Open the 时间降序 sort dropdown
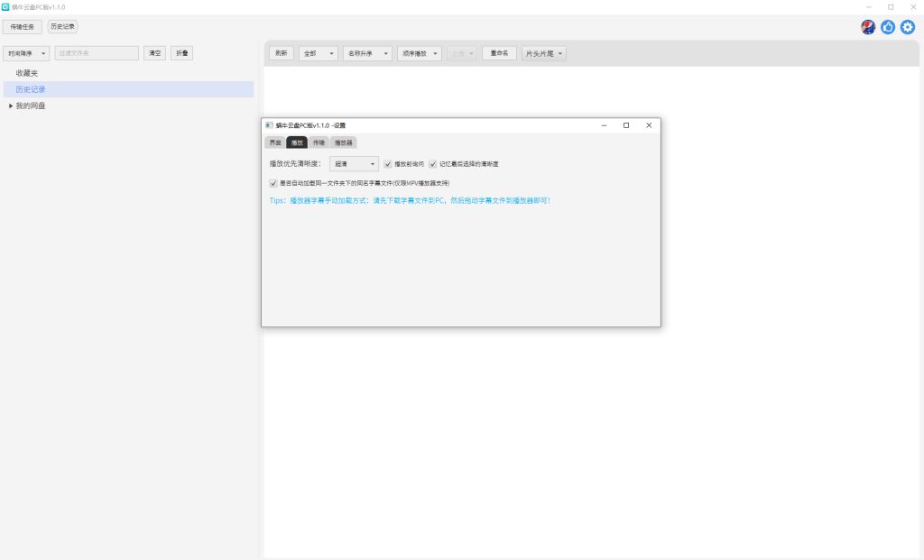Image resolution: width=924 pixels, height=560 pixels. click(26, 53)
